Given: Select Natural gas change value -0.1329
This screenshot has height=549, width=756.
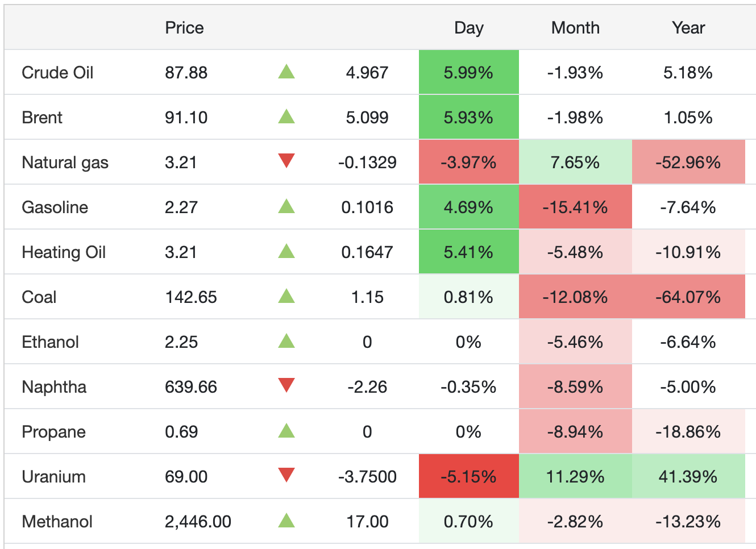Looking at the screenshot, I should tap(367, 163).
